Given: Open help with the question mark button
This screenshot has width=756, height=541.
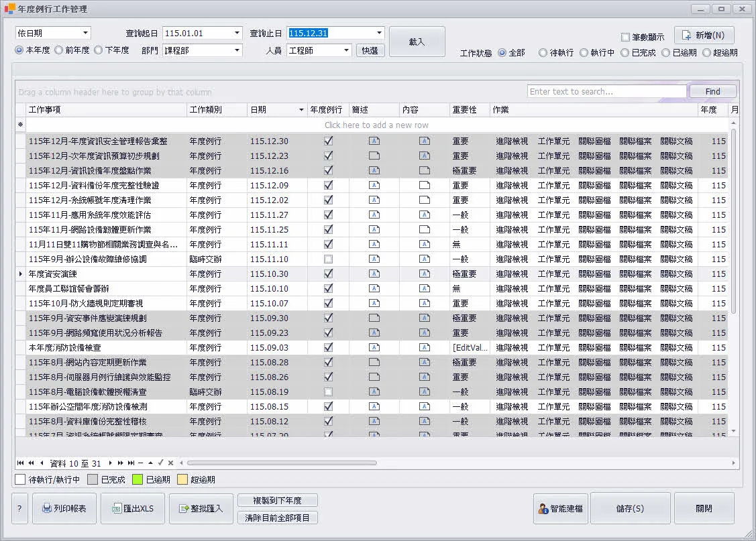Looking at the screenshot, I should (19, 508).
